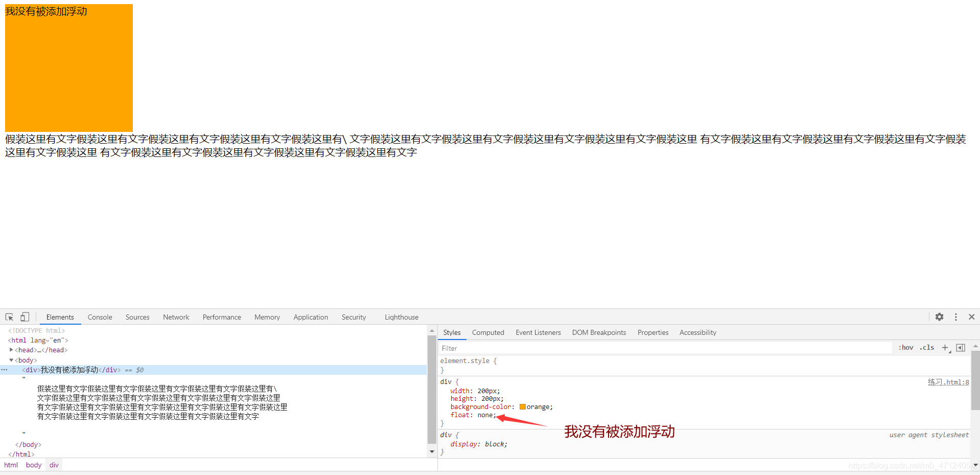Switch to the Sources tab

coord(137,317)
